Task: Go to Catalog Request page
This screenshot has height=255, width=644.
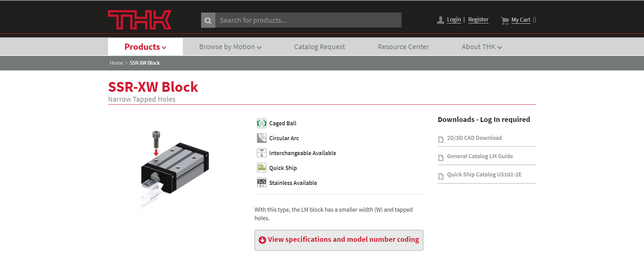Action: pos(319,47)
